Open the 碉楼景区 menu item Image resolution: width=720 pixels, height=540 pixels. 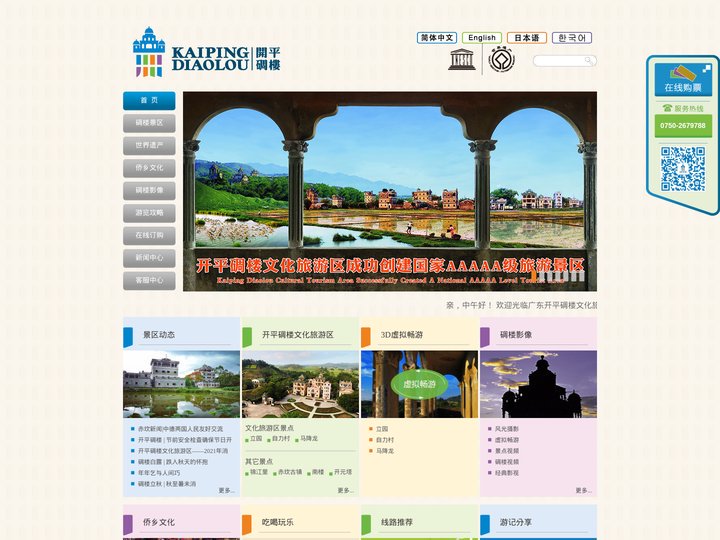[x=149, y=123]
